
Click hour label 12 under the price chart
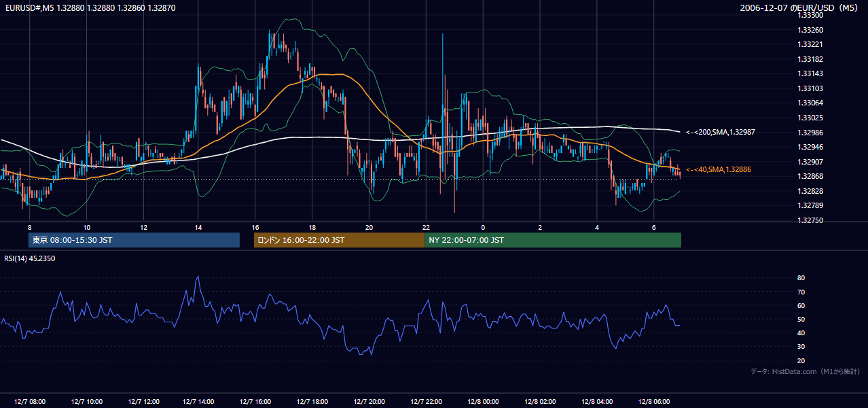point(143,227)
